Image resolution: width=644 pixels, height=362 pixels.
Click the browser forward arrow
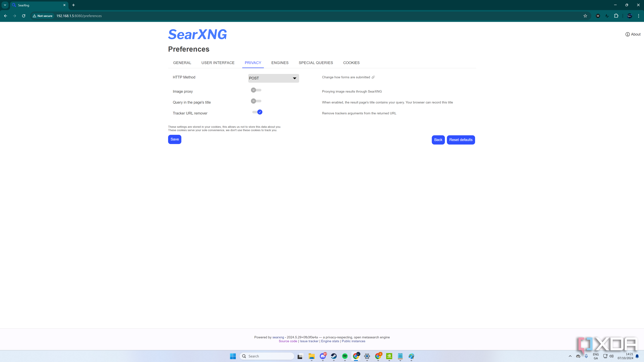pyautogui.click(x=14, y=16)
